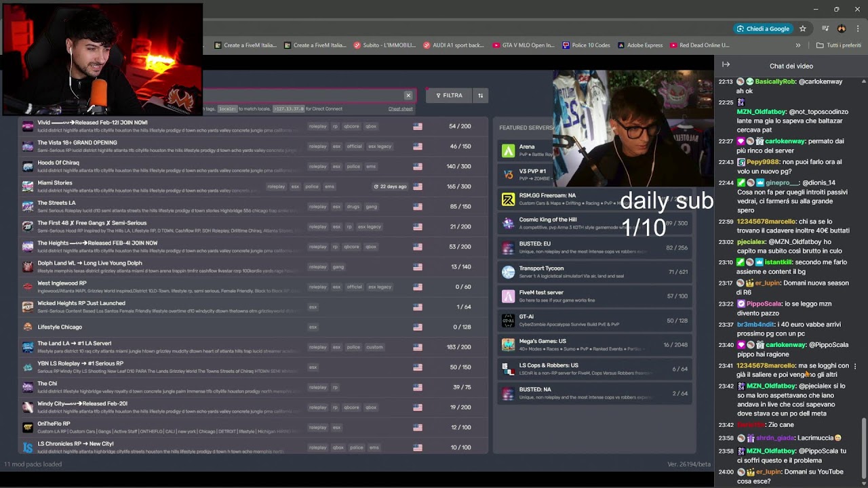Open the FILTRA filter dropdown
This screenshot has width=868, height=488.
click(449, 96)
